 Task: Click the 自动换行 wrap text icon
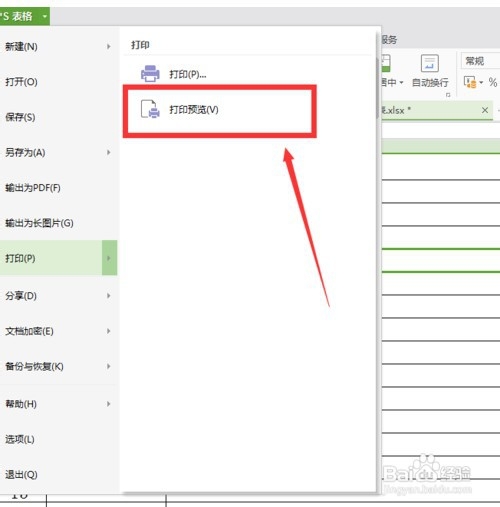[x=430, y=63]
